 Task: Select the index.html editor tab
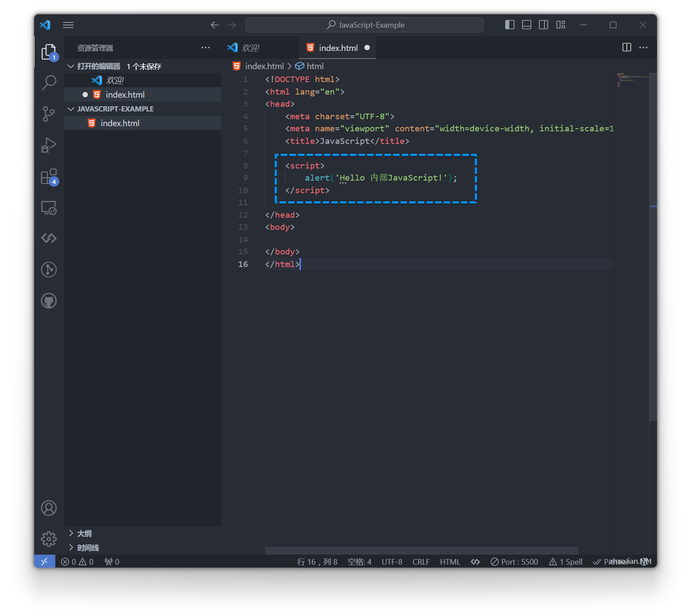tap(338, 48)
